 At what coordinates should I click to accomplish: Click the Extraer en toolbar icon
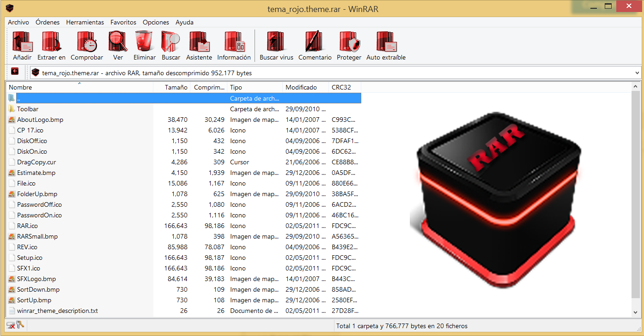pyautogui.click(x=51, y=42)
